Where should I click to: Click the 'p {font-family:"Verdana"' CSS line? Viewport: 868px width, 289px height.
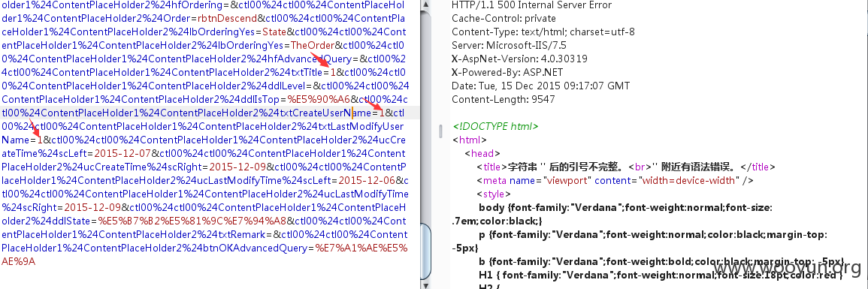652,234
